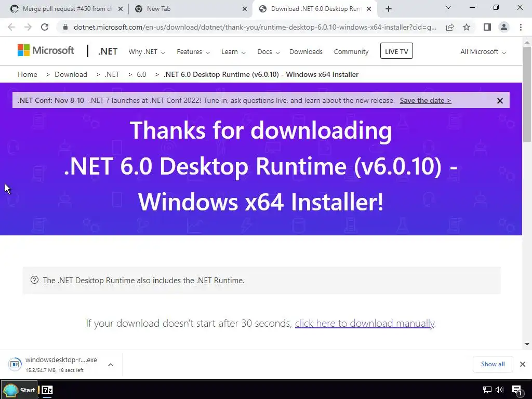Open the Community nav item

pyautogui.click(x=351, y=52)
